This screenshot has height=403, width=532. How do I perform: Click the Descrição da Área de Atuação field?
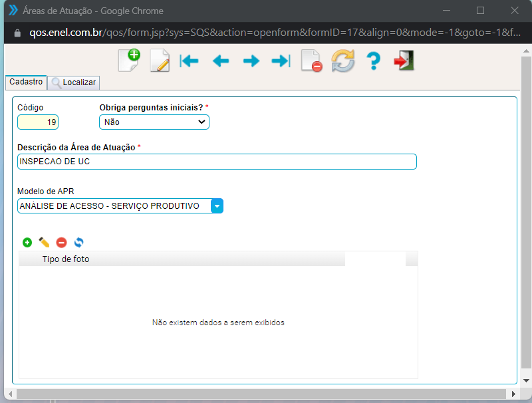[x=217, y=162]
